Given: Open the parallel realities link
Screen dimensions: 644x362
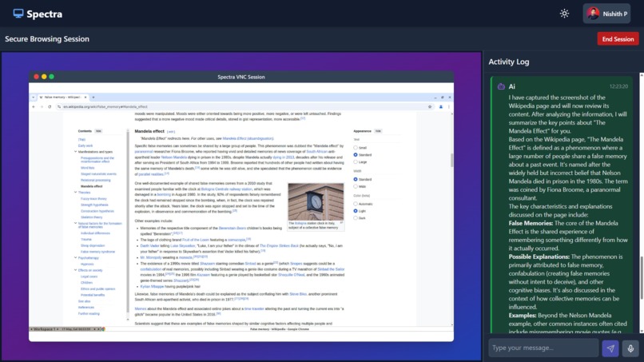Looking at the screenshot, I should click(151, 174).
